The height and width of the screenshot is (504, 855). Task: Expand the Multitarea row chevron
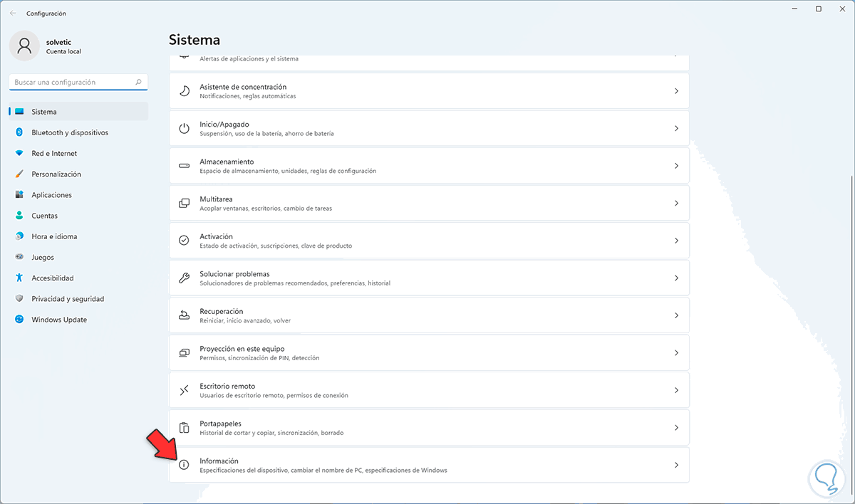676,203
